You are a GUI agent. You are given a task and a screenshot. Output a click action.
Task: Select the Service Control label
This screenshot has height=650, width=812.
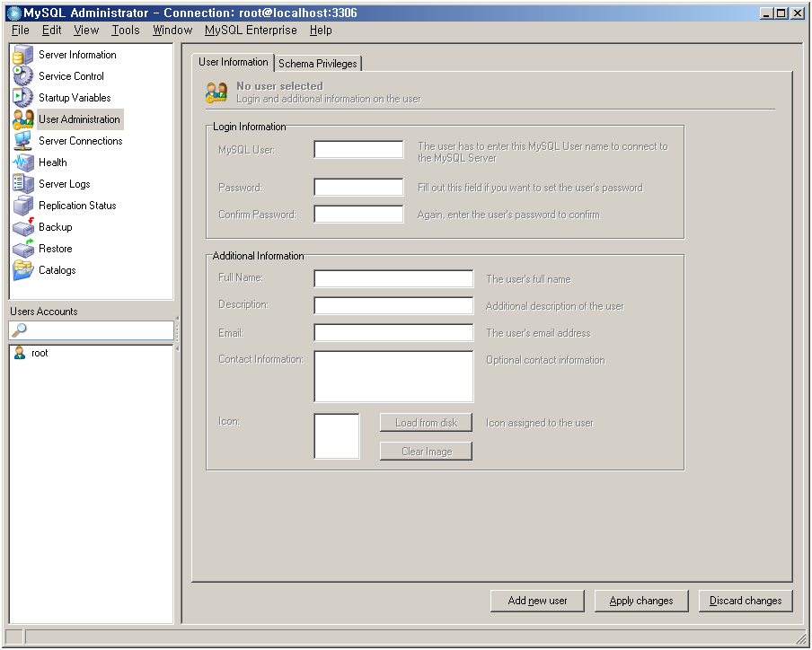[x=72, y=76]
